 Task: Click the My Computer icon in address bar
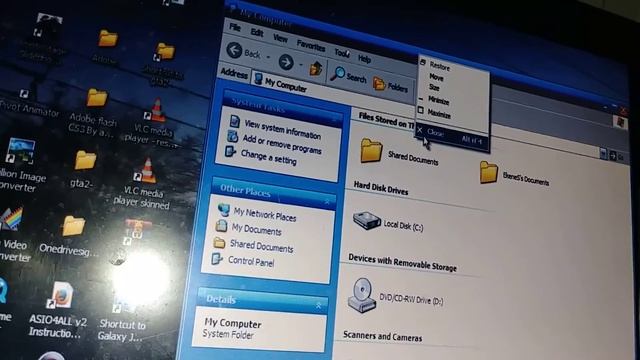pos(258,78)
